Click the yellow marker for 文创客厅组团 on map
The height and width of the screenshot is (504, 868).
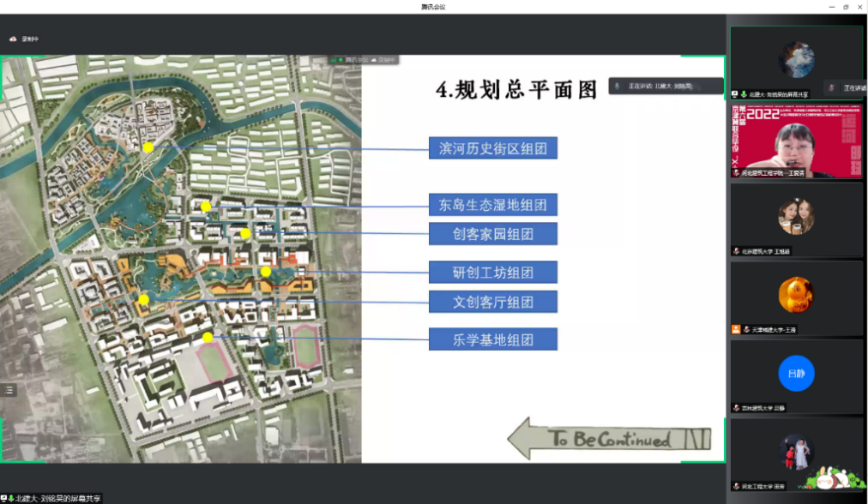tap(144, 299)
